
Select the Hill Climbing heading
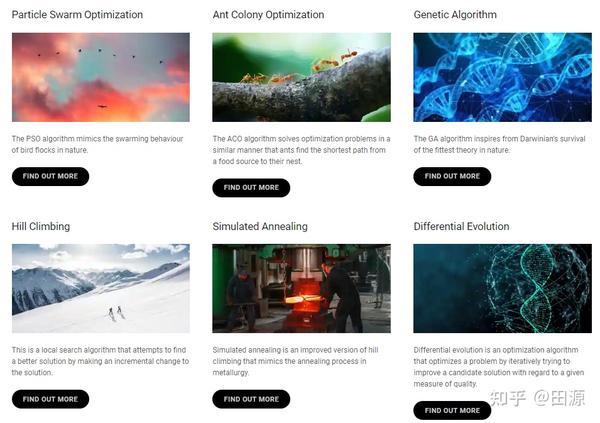point(41,227)
